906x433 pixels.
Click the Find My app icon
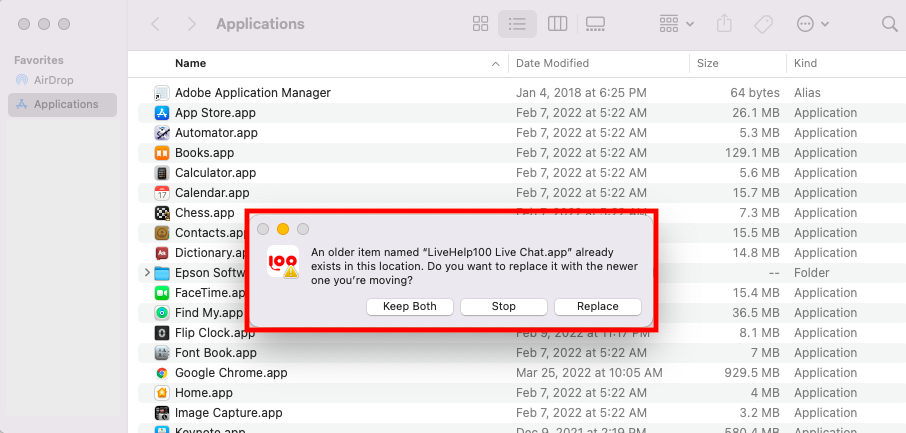coord(162,313)
